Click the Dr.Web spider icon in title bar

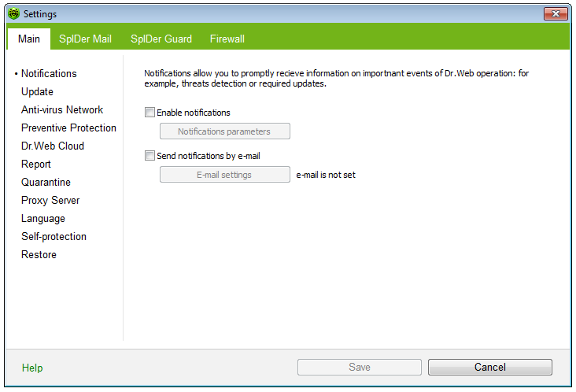pos(13,14)
